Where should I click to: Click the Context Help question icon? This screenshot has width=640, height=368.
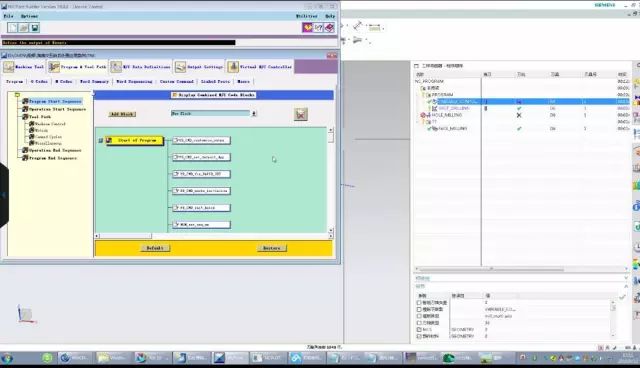(318, 27)
